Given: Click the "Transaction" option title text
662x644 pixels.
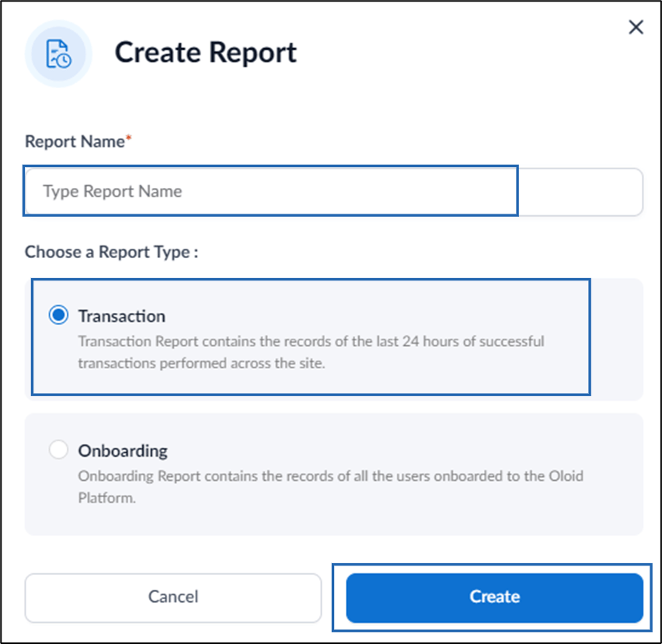Looking at the screenshot, I should pyautogui.click(x=121, y=316).
